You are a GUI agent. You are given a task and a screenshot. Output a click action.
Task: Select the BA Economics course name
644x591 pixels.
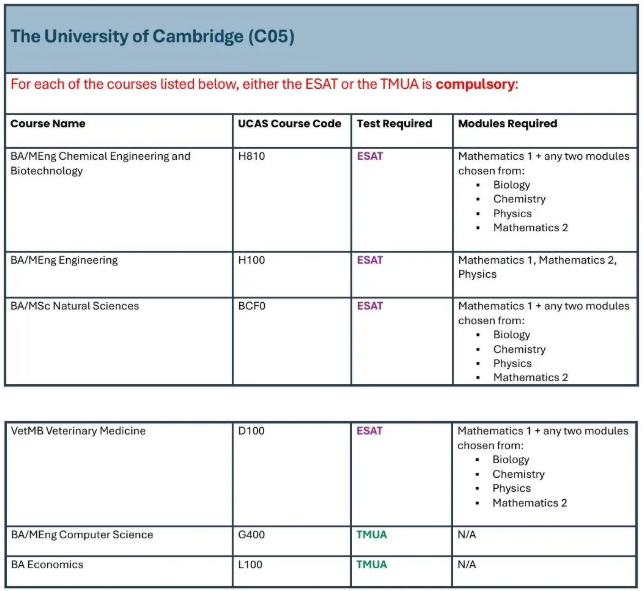pos(47,565)
